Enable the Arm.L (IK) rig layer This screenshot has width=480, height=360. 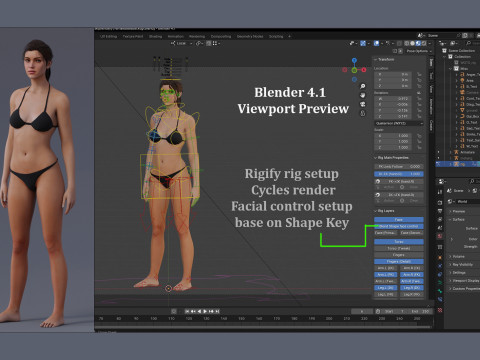point(386,268)
